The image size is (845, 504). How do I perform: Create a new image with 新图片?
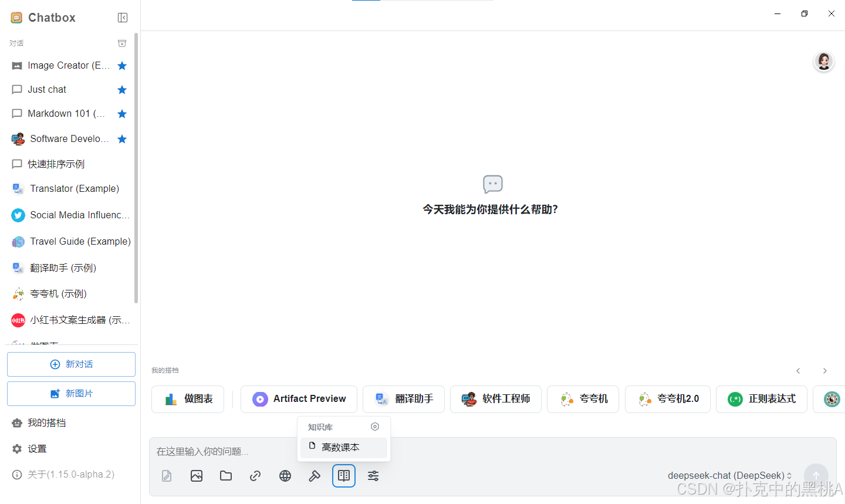[x=71, y=394]
